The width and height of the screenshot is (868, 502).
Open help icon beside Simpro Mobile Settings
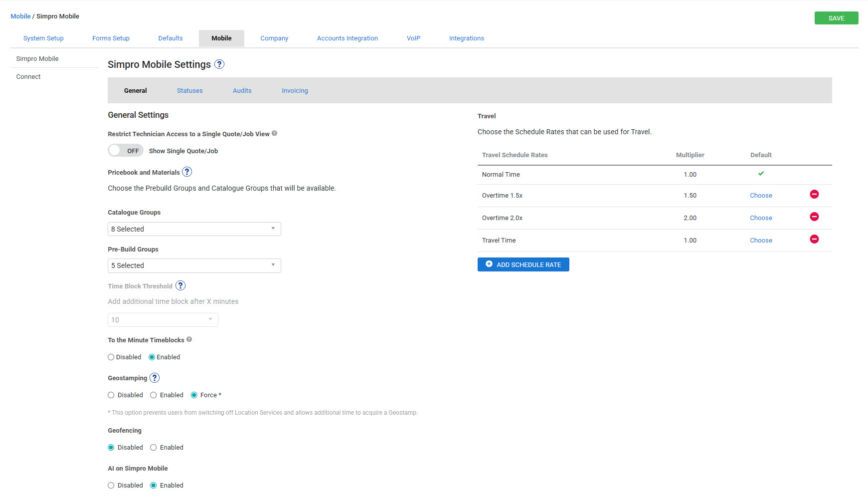219,64
